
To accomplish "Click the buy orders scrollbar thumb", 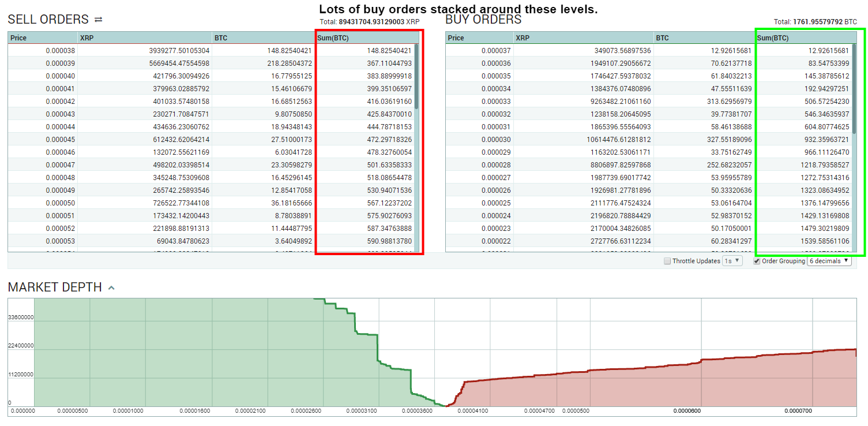I will [x=854, y=88].
